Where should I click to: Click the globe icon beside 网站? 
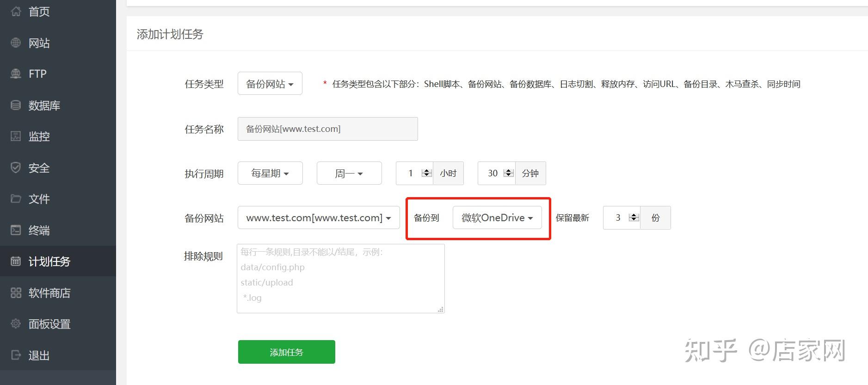coord(16,43)
